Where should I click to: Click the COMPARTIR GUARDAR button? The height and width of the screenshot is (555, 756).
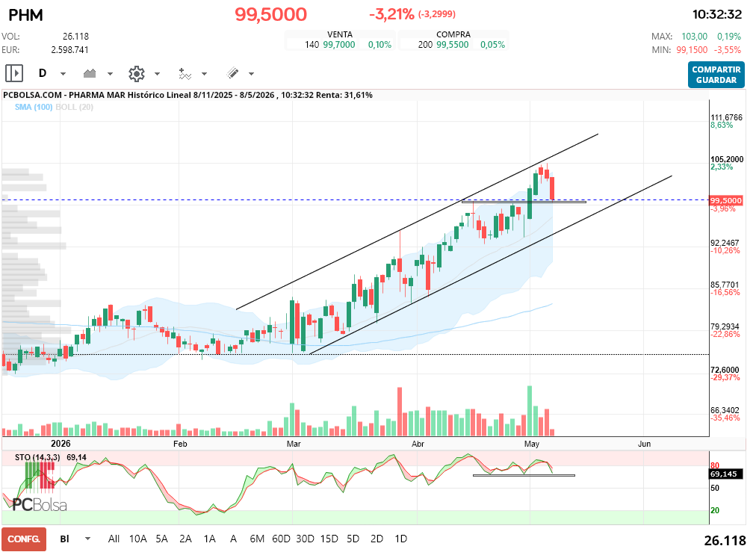coord(716,75)
